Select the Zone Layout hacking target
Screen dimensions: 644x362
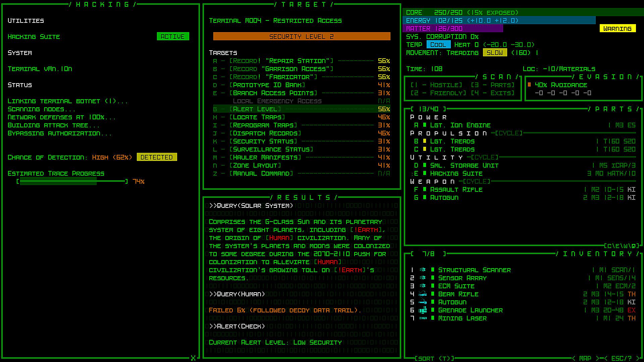pos(255,166)
